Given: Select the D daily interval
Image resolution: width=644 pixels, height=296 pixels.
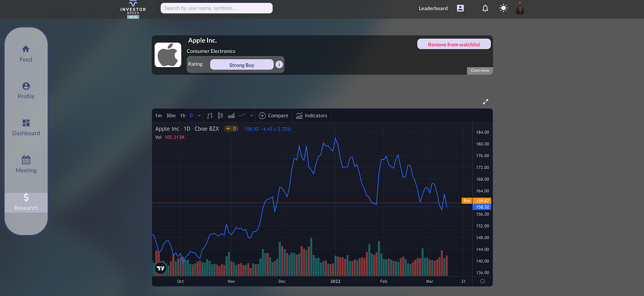Looking at the screenshot, I should coord(191,115).
